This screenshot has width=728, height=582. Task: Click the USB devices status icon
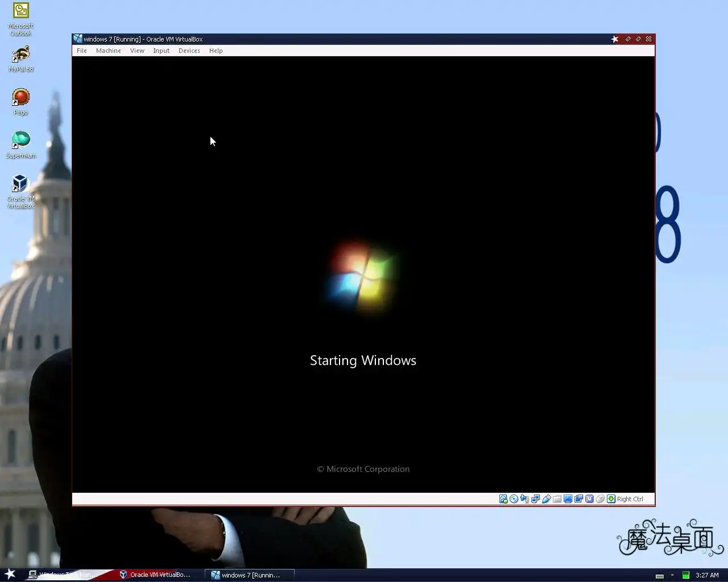(x=547, y=499)
